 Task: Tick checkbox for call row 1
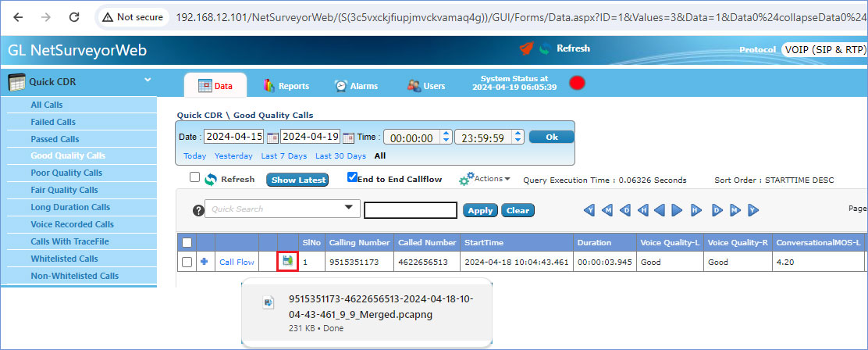coord(187,262)
